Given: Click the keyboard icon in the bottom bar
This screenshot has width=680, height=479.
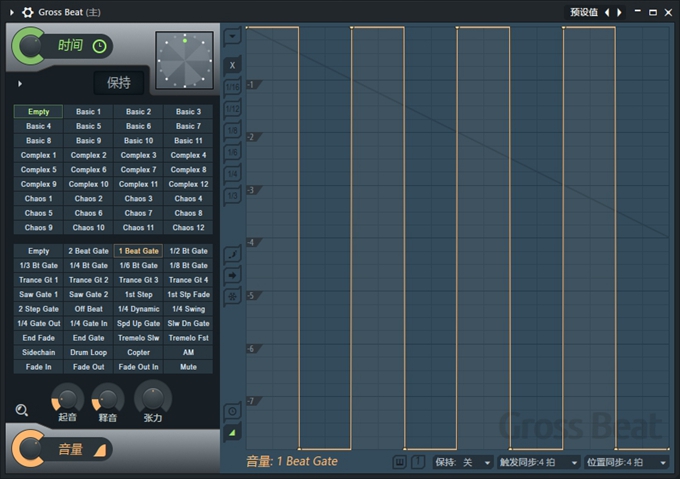Looking at the screenshot, I should click(x=399, y=462).
